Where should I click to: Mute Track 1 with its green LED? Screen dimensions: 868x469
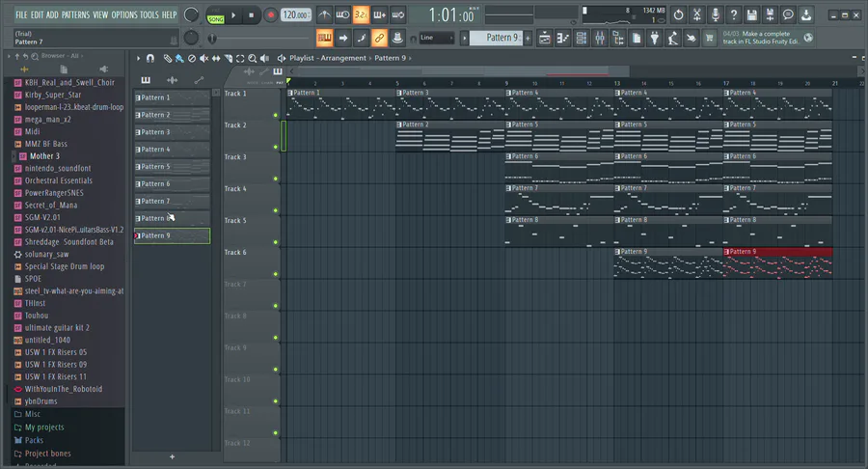coord(275,115)
